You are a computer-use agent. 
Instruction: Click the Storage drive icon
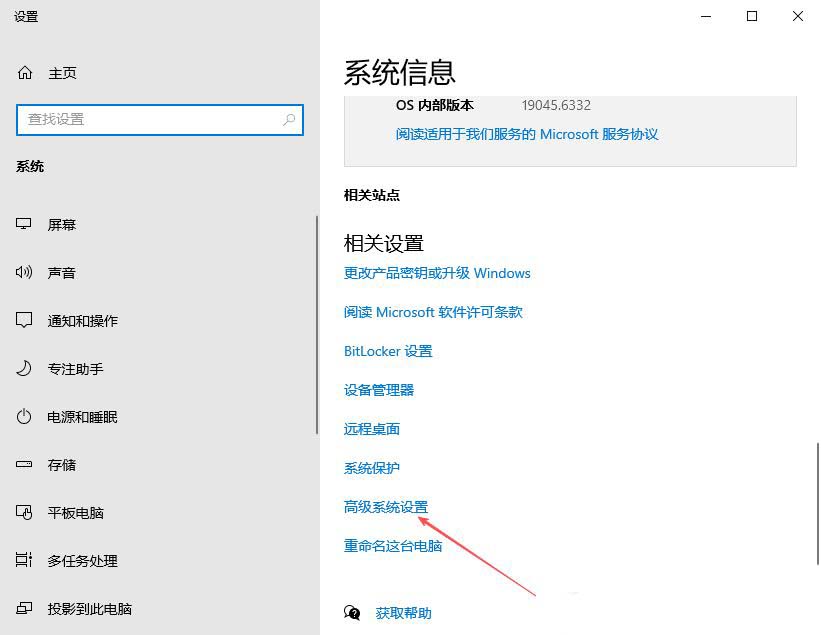24,464
